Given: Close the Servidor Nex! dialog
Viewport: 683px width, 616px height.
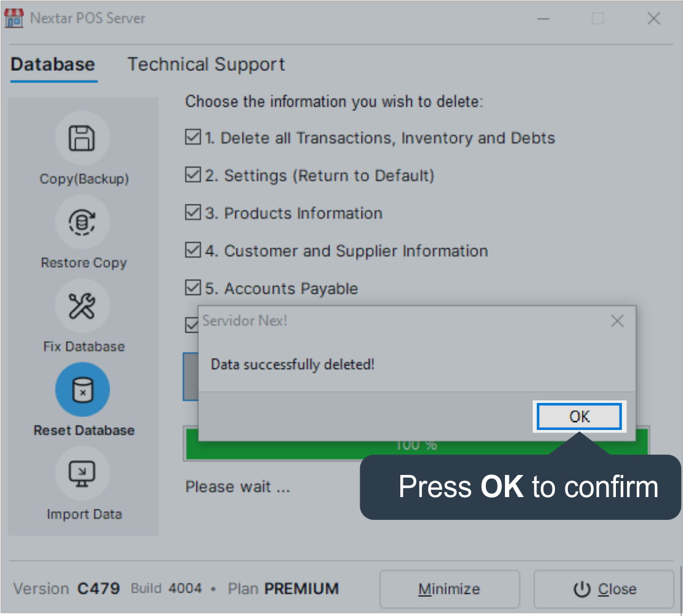Looking at the screenshot, I should 616,321.
